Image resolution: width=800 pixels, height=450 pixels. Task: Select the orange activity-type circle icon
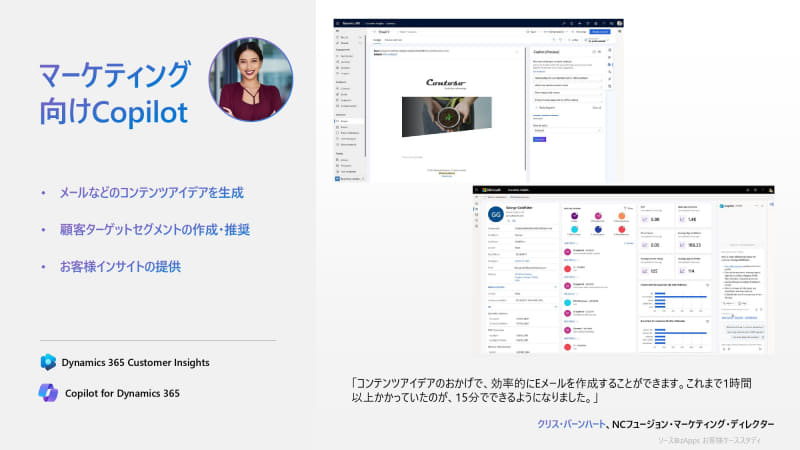621,216
